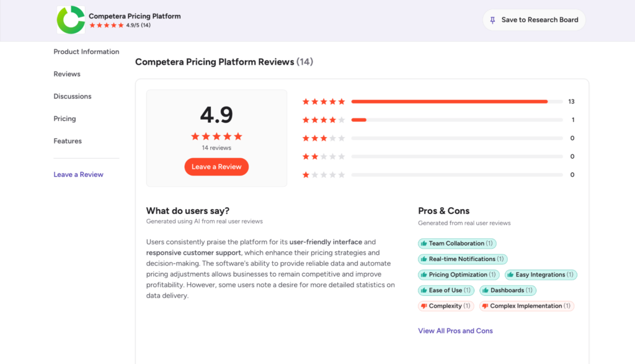Click the thumbs-up icon on Real-time Notifications
This screenshot has height=364, width=635.
coord(424,259)
